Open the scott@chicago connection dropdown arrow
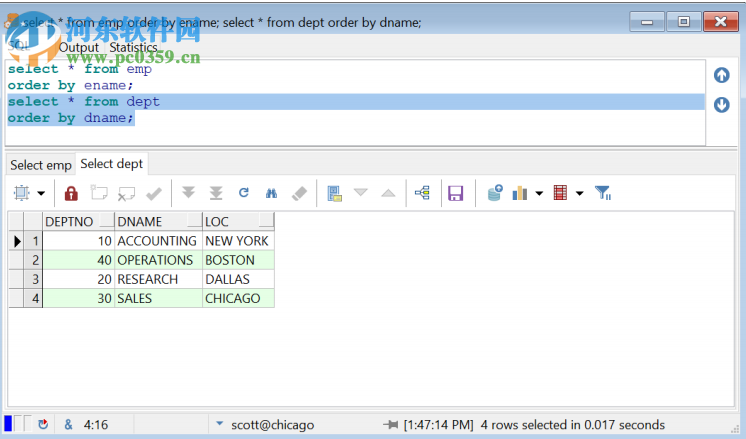The width and height of the screenshot is (746, 439). [219, 423]
